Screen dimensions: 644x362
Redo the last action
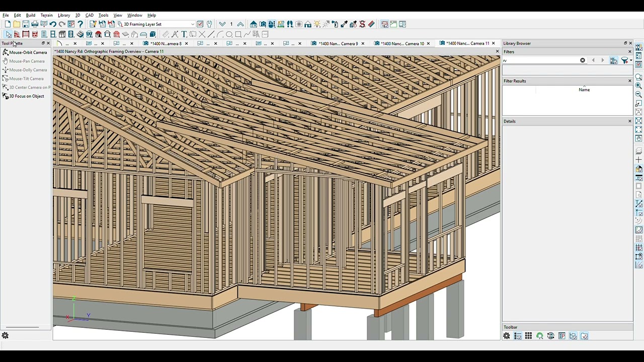click(62, 24)
